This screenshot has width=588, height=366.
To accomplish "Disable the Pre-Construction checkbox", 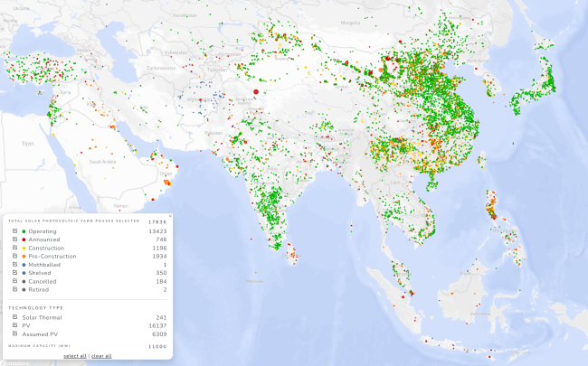I will pos(14,257).
